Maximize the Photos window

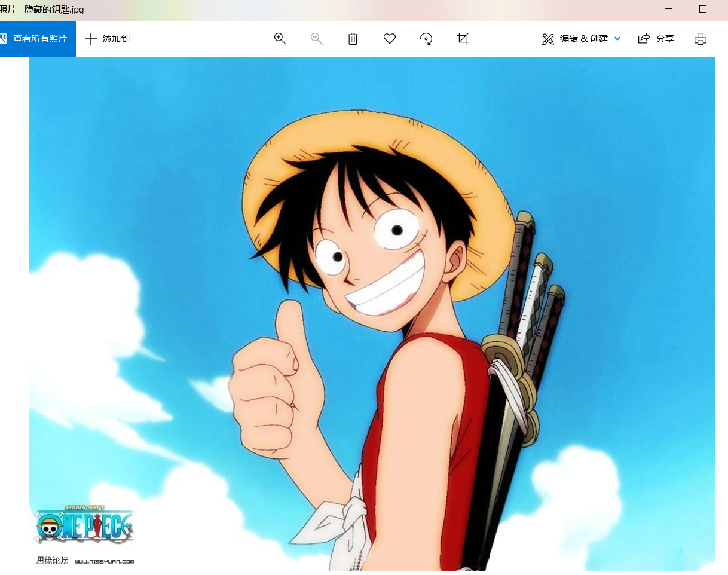point(703,9)
